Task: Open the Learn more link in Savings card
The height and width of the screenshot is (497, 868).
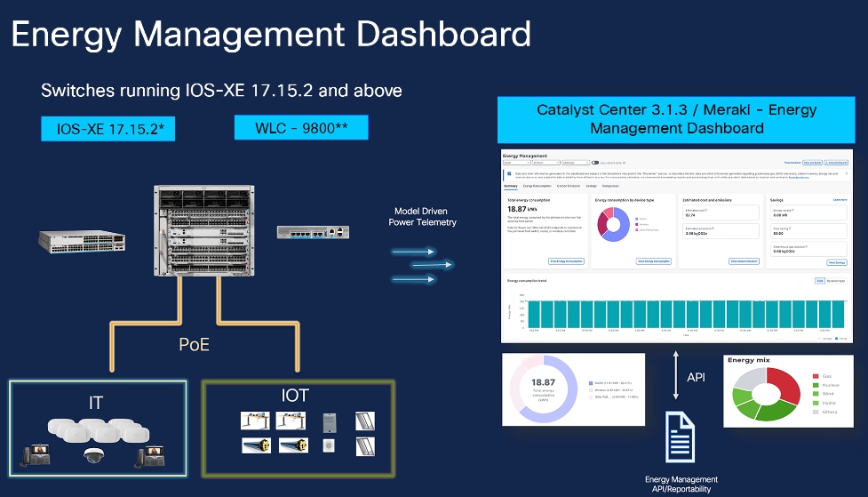Action: click(x=840, y=199)
